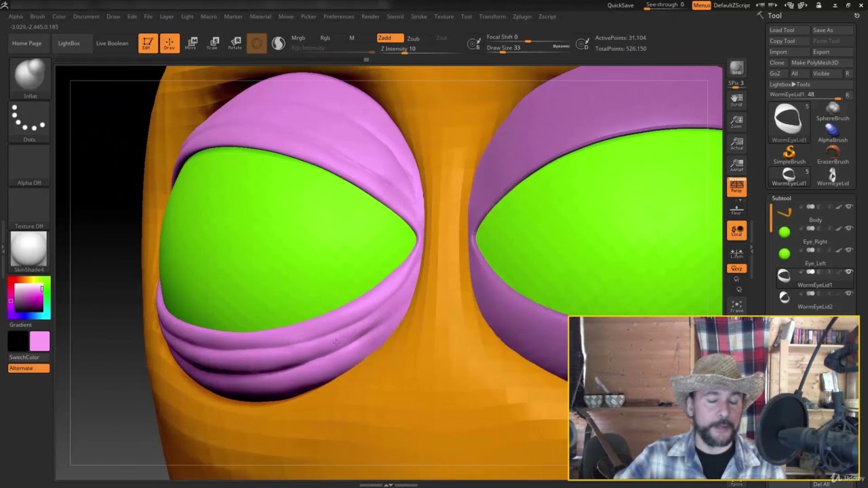868x488 pixels.
Task: Click the sculptris mode sphere icon
Action: 279,43
